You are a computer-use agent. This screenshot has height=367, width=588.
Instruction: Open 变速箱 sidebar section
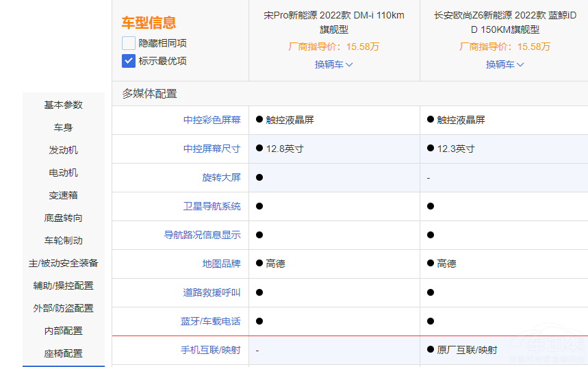tap(64, 195)
